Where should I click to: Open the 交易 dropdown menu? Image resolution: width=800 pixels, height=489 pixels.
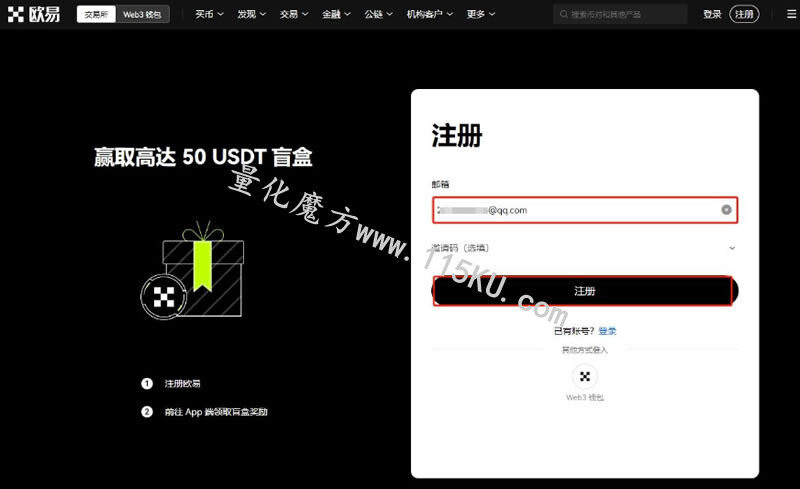294,14
